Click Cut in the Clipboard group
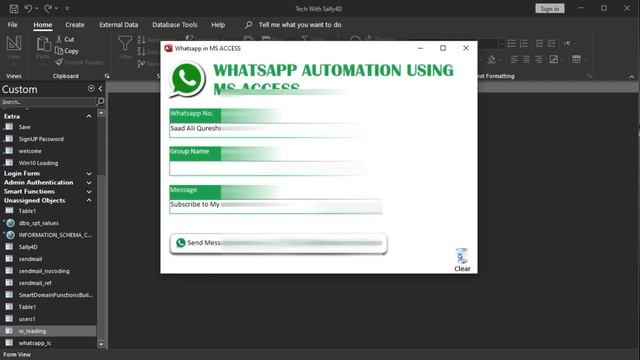640x360 pixels. pos(65,40)
